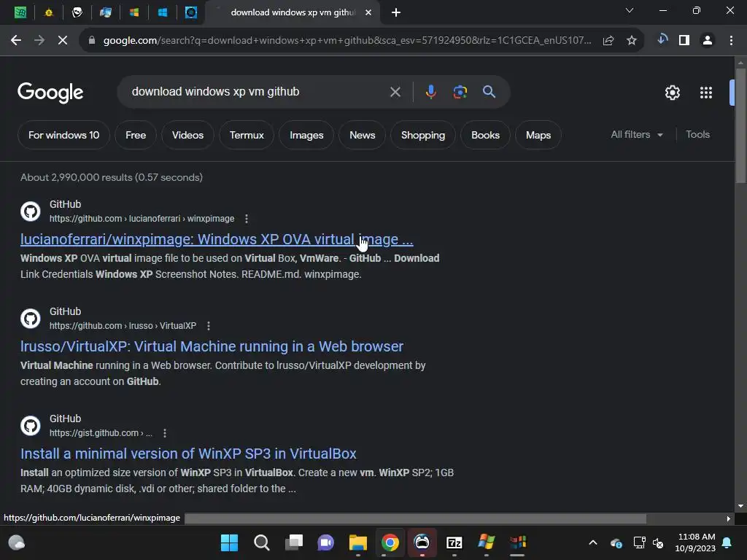
Task: Open the Google apps grid
Action: 706,93
